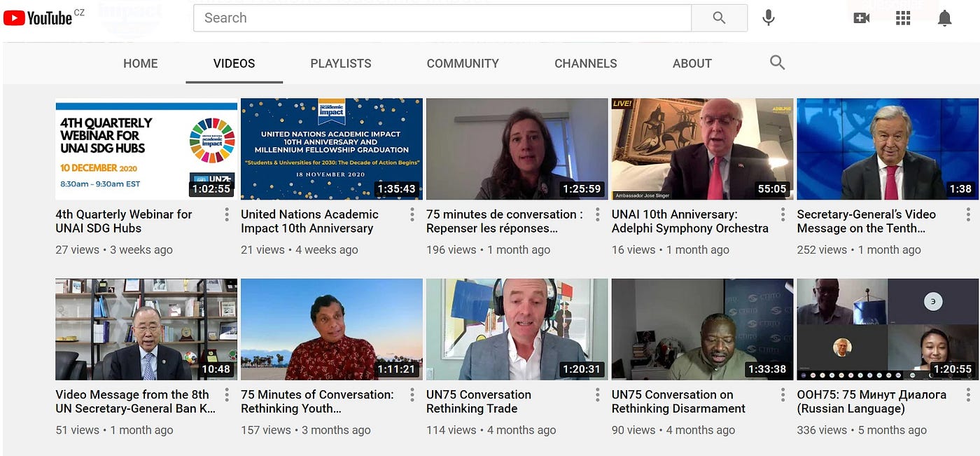
Task: Open title 75 Minutes of Conversation: Rethinking Youth
Action: [317, 402]
